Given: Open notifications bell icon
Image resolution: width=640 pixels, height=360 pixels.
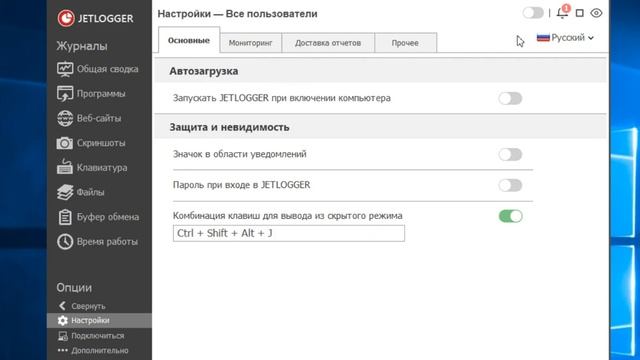Looking at the screenshot, I should [x=562, y=13].
